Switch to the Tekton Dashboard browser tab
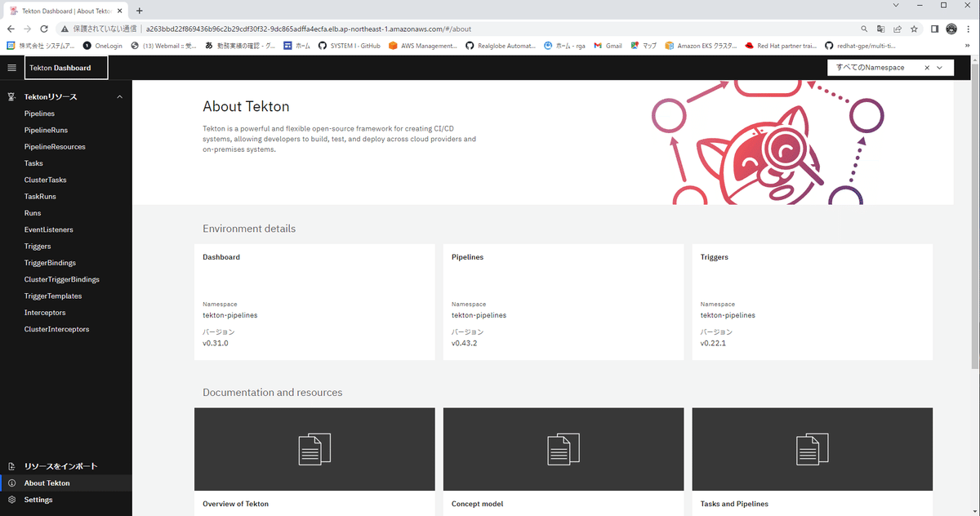 click(x=57, y=11)
